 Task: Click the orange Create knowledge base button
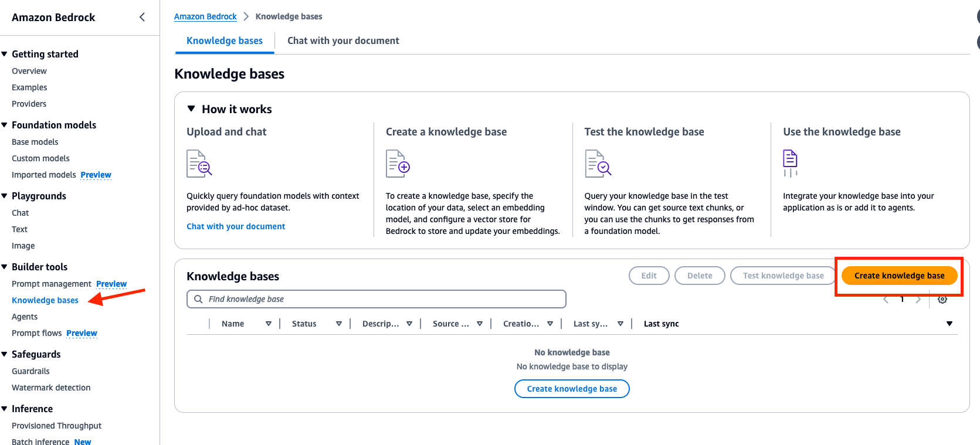pos(899,276)
